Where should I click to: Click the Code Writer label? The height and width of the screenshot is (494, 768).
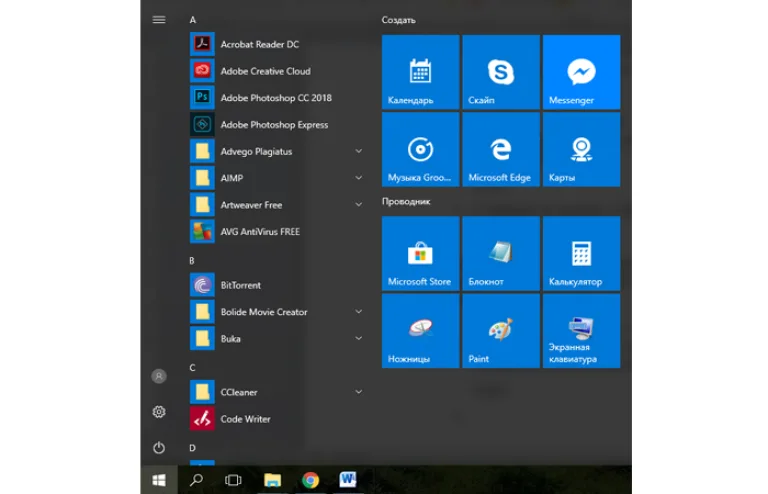point(245,419)
